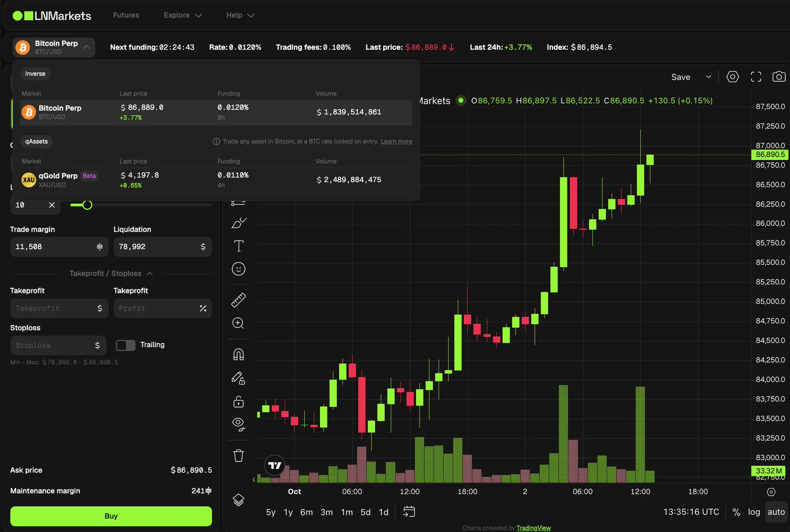The image size is (790, 532).
Task: Select the 5d time range
Action: click(365, 512)
